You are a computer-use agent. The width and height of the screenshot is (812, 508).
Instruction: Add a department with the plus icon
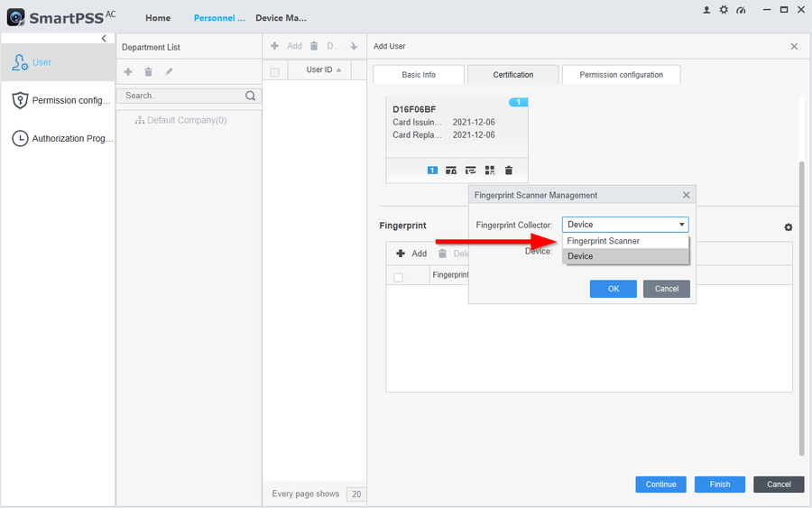point(128,72)
